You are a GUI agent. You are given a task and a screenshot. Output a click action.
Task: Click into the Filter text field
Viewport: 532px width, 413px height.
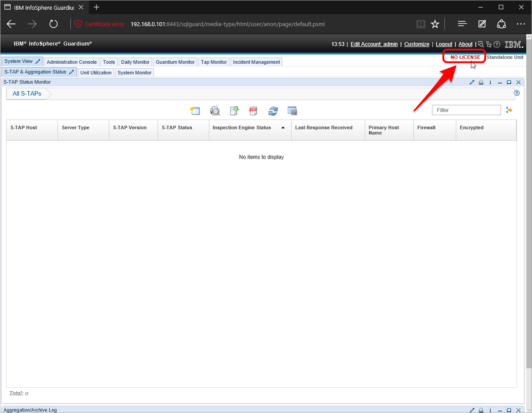tap(466, 110)
